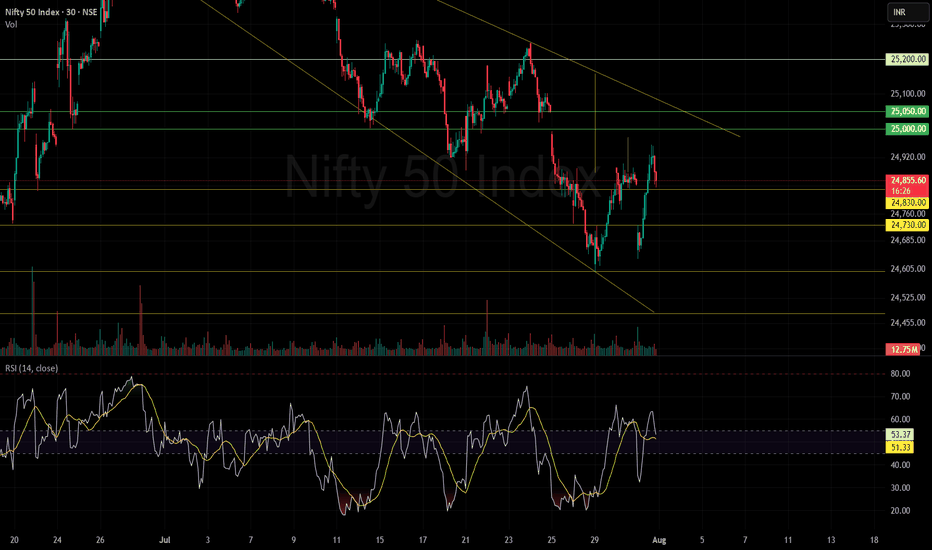Click the 70.00 RSI scale value
The width and height of the screenshot is (932, 550).
pos(900,397)
